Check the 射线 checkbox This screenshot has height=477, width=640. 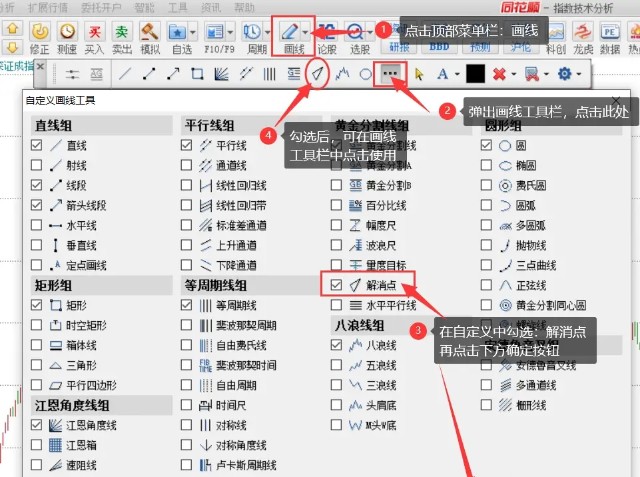[37, 165]
